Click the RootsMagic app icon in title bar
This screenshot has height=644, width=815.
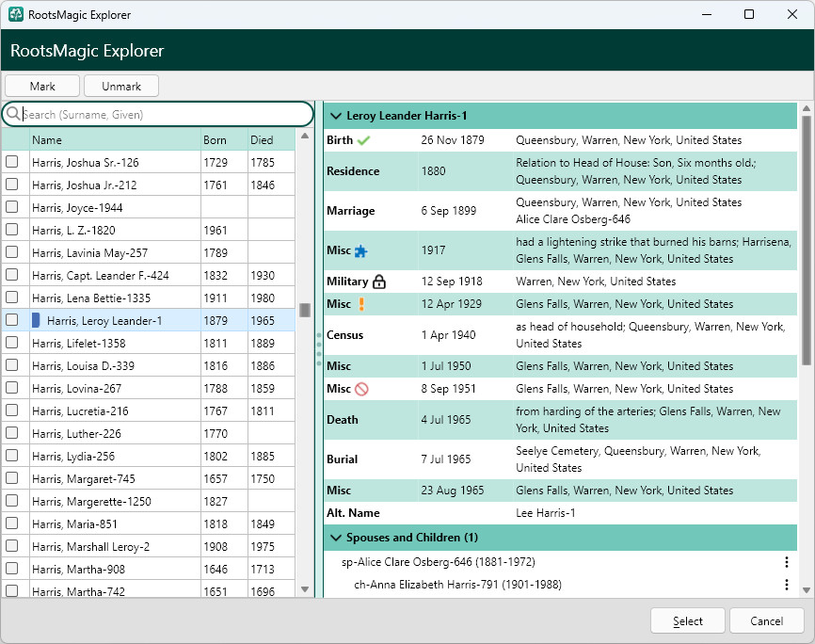(16, 14)
